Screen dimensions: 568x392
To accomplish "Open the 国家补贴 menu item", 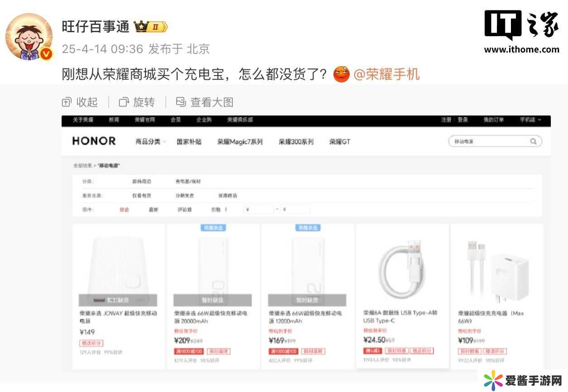I will pyautogui.click(x=189, y=142).
